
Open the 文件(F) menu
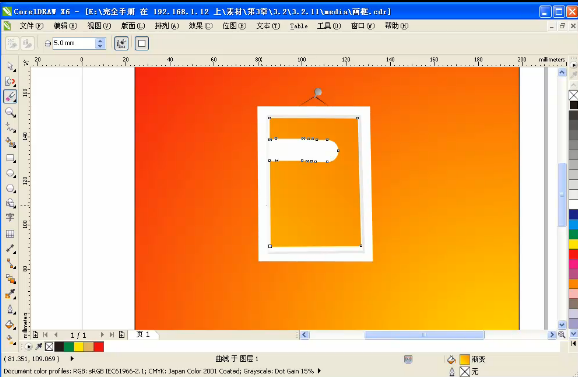click(x=31, y=26)
